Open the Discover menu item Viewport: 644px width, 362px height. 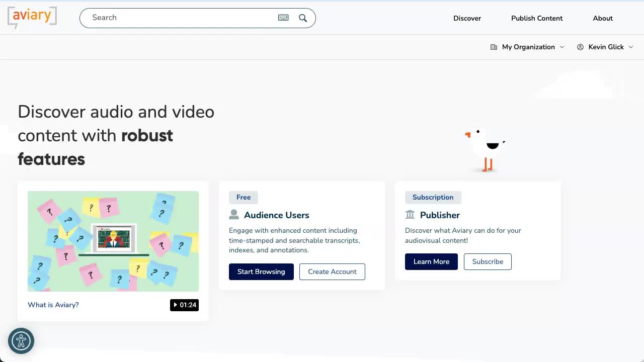tap(467, 18)
